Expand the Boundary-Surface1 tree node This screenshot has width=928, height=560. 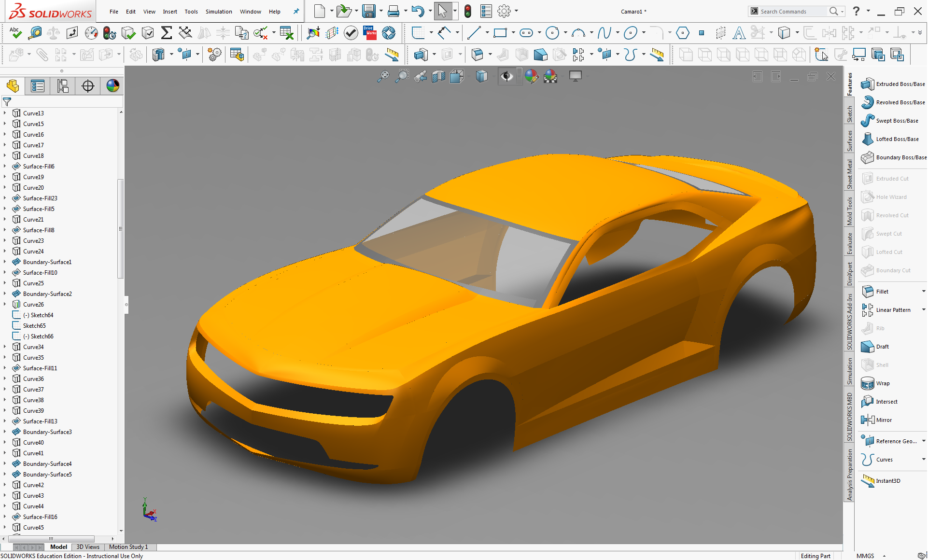[x=5, y=262]
